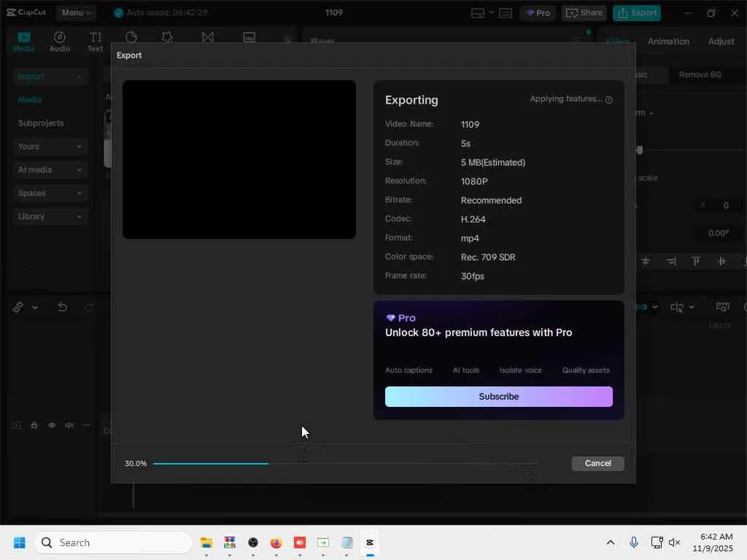Click the Share button
This screenshot has height=560, width=747.
coord(584,13)
